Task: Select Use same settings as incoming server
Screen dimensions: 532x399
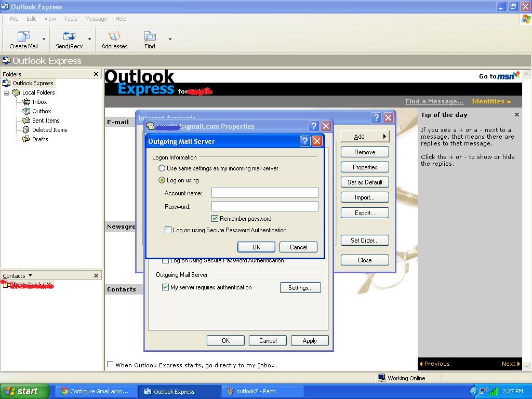Action: 162,168
